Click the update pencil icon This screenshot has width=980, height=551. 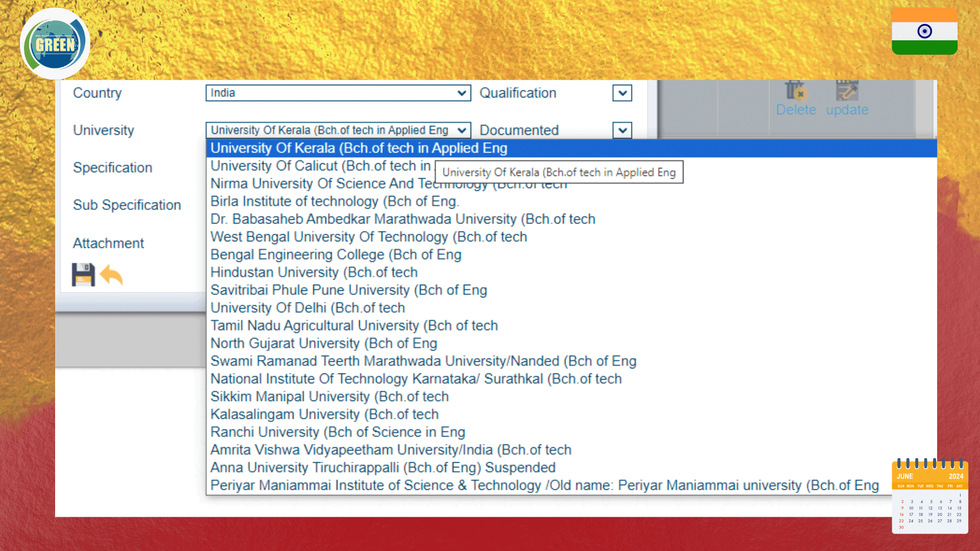[847, 91]
